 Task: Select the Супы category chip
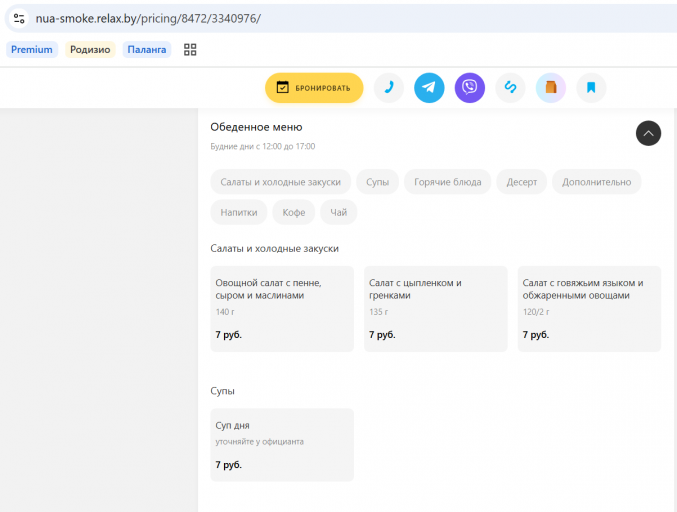pos(377,182)
